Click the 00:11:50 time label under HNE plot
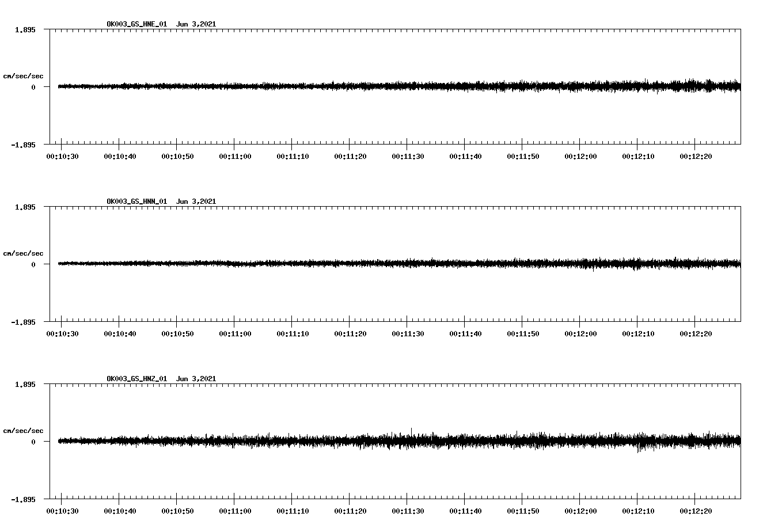 523,157
